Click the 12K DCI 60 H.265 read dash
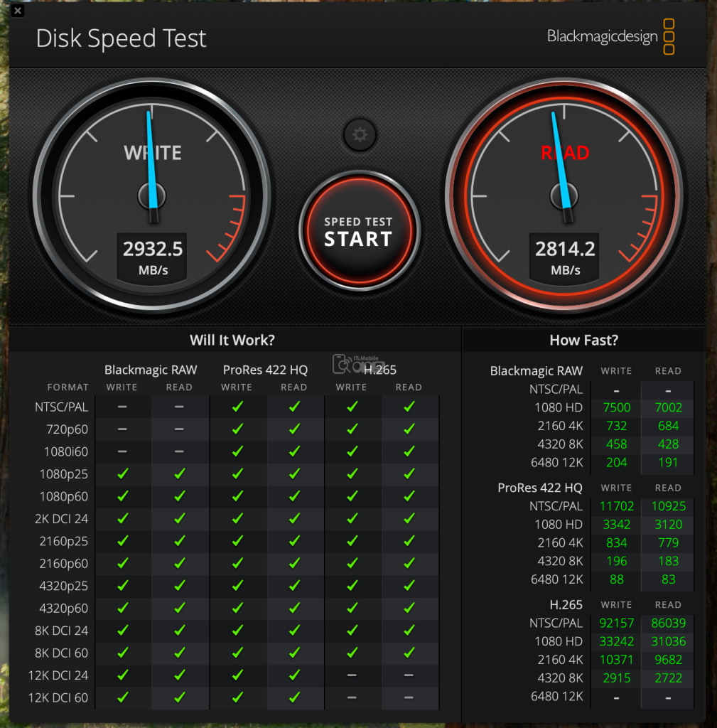This screenshot has width=717, height=728. coord(409,697)
